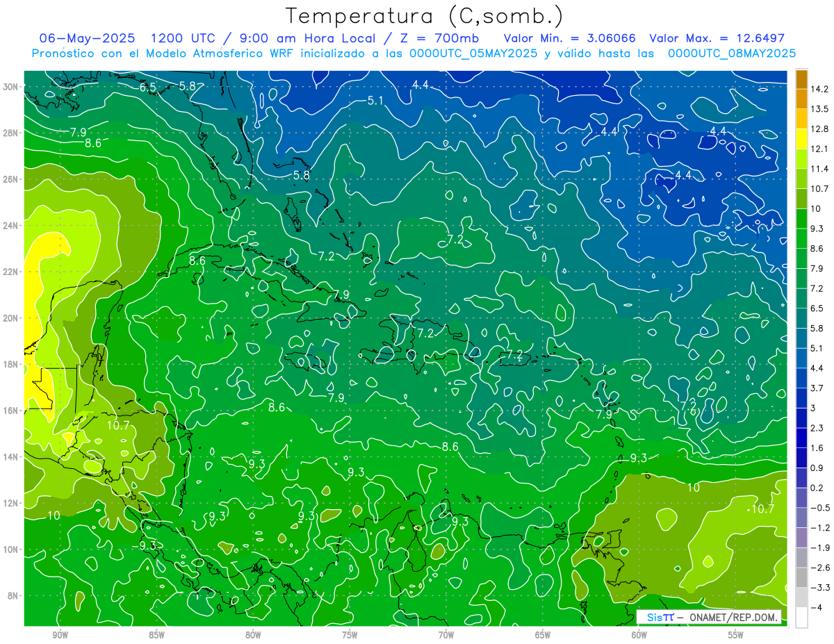Click the "SisTT - ONAMET/REP.DOM." credit box
The height and width of the screenshot is (644, 834).
pos(712,617)
